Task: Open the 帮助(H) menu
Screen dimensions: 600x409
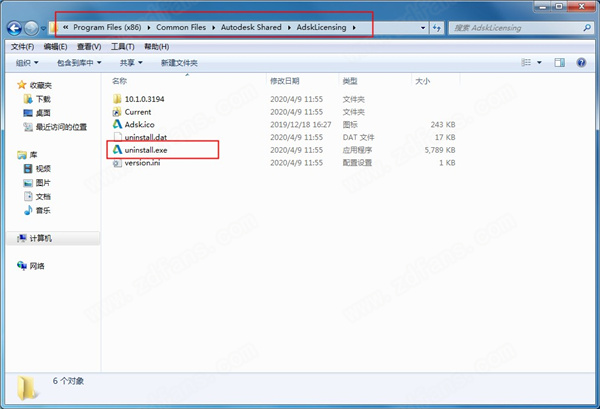Action: pyautogui.click(x=157, y=47)
